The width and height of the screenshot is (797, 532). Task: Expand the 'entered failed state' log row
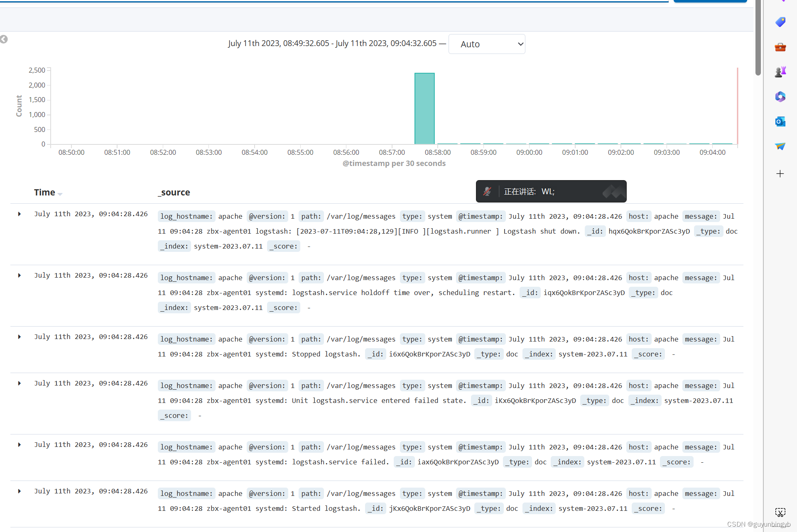tap(20, 383)
